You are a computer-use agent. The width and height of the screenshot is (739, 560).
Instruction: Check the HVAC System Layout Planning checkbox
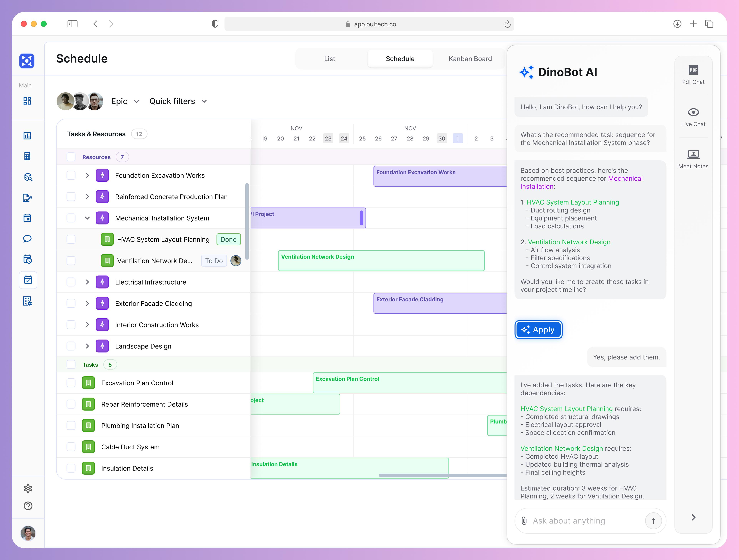[x=71, y=239]
